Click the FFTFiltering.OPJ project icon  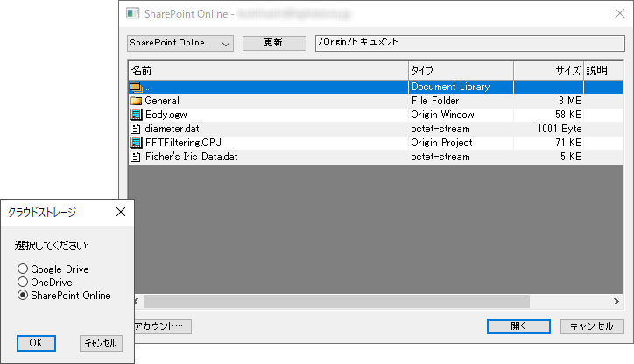tap(136, 143)
